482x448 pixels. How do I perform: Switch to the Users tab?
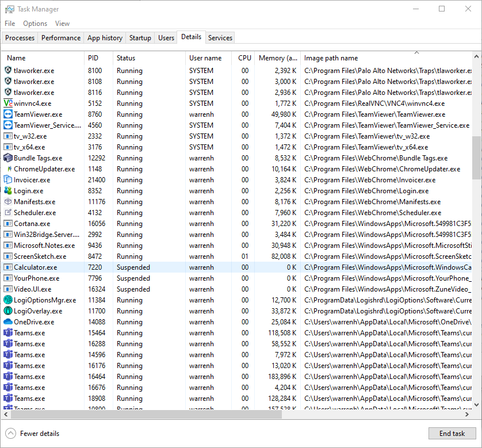click(x=166, y=38)
